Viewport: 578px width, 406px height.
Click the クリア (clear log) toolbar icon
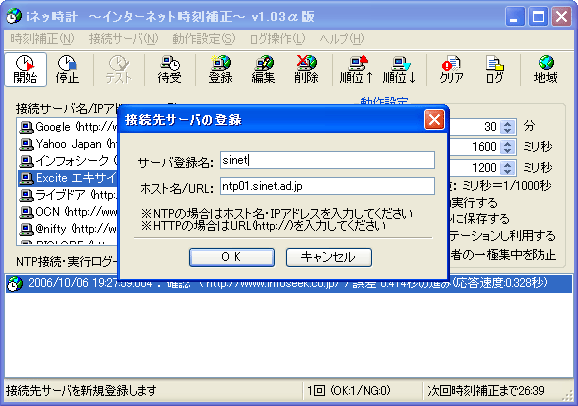(x=452, y=69)
